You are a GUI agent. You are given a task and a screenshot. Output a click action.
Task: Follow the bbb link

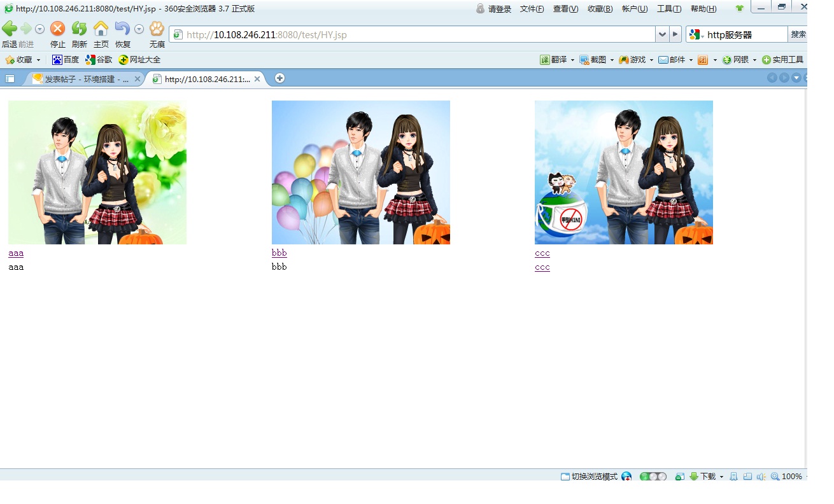279,253
